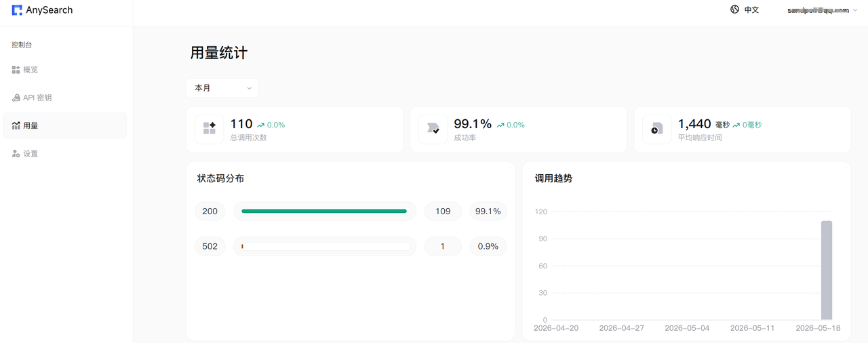Click the 2026-05-18 axis date label
The height and width of the screenshot is (343, 868).
[818, 328]
